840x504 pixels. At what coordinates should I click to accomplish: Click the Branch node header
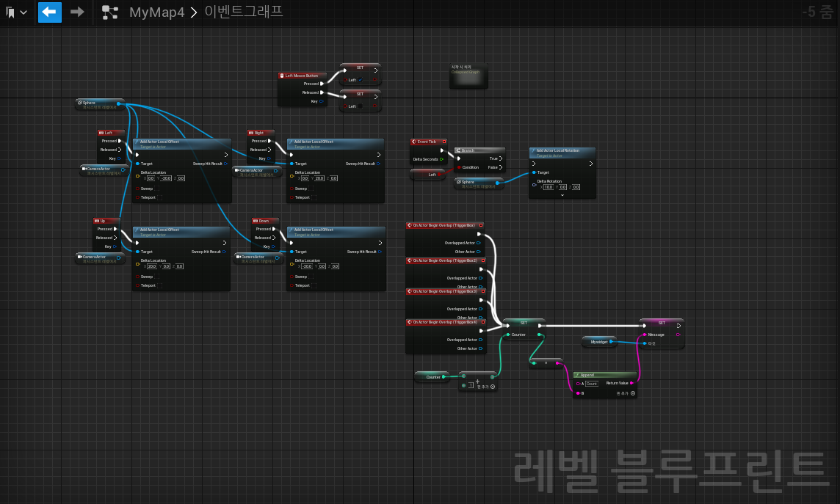pos(479,150)
